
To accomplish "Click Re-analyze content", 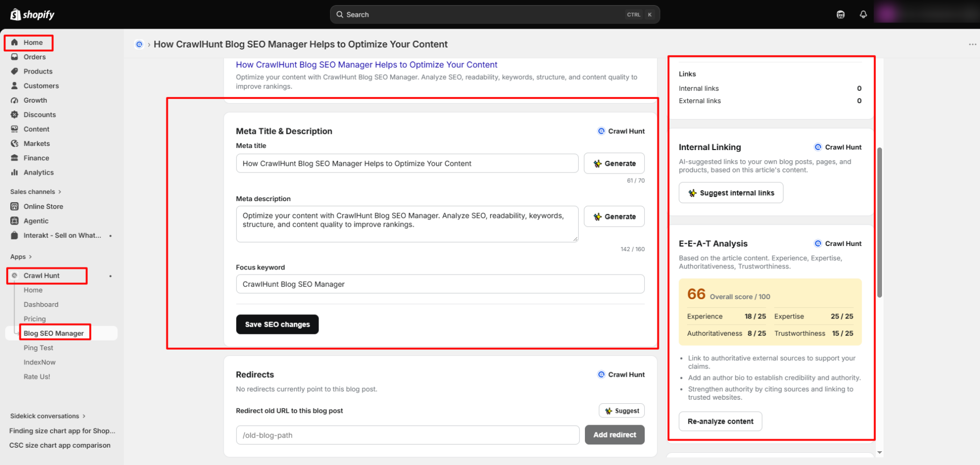I will (720, 422).
